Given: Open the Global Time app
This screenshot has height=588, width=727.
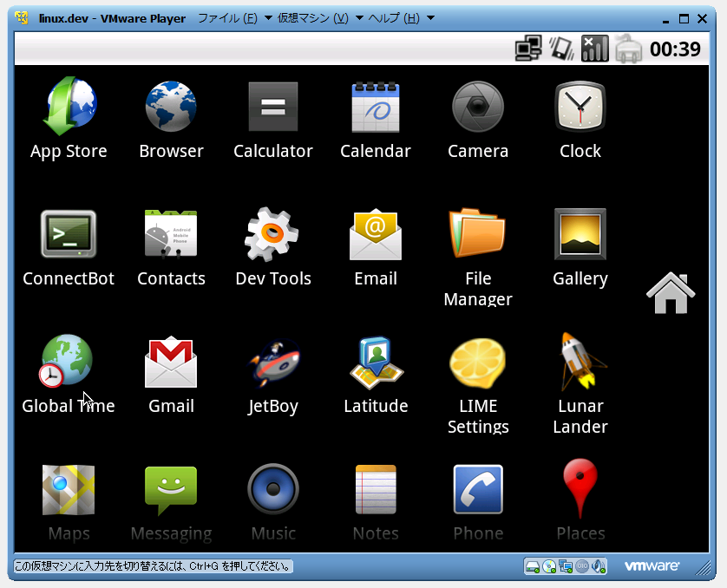Looking at the screenshot, I should point(66,361).
